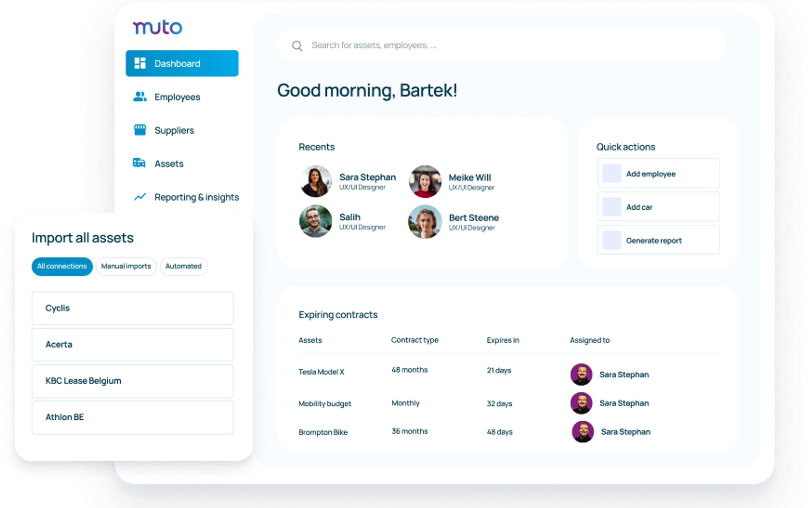Click the search for assets field
Viewport: 812px width, 508px height.
(502, 45)
